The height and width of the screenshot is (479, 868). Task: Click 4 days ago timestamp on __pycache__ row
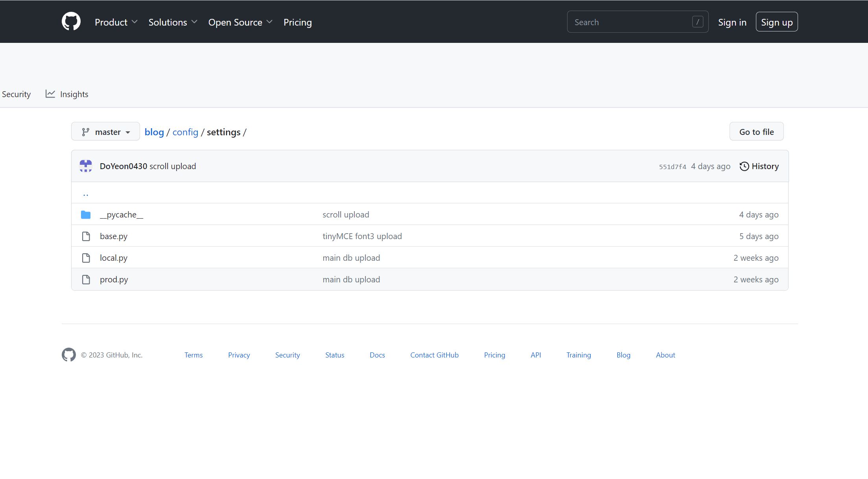click(x=759, y=214)
